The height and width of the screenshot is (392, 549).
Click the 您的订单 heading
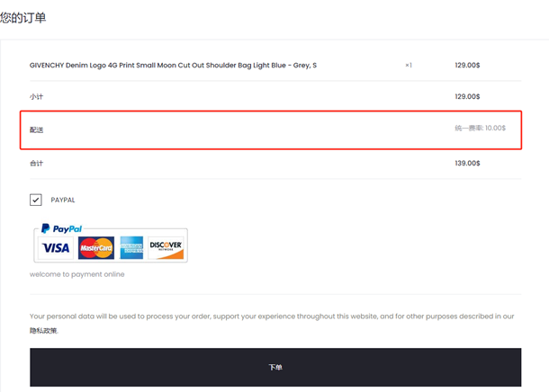pyautogui.click(x=22, y=17)
